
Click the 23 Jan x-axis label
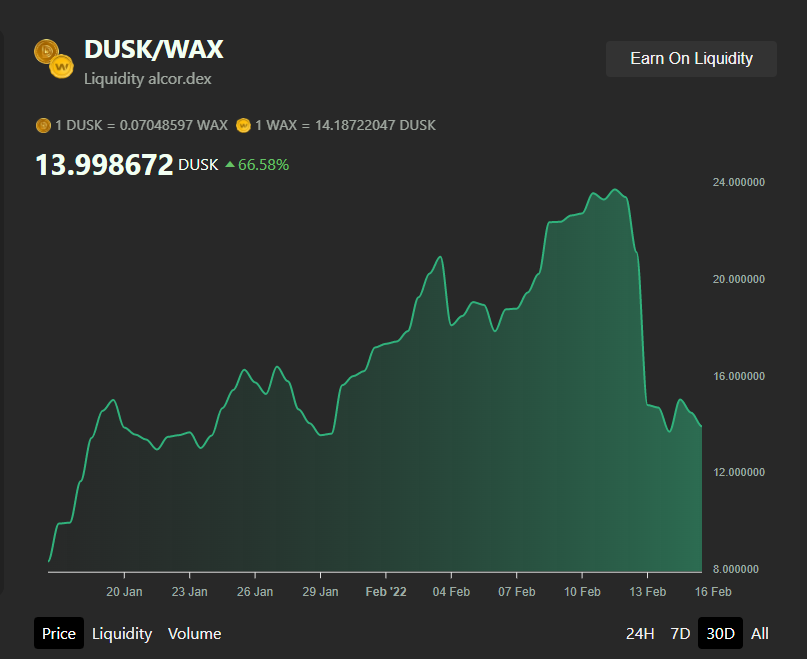click(189, 592)
